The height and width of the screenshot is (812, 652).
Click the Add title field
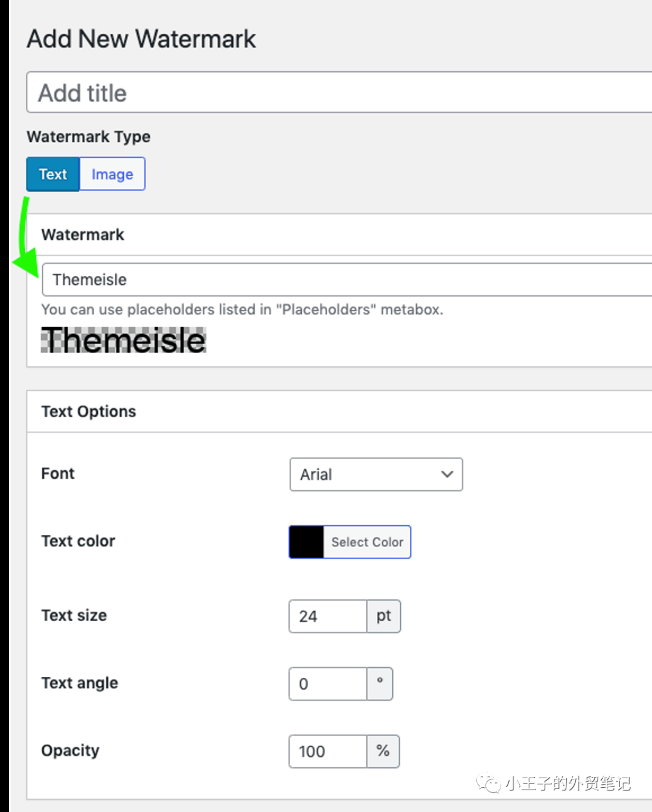click(339, 92)
